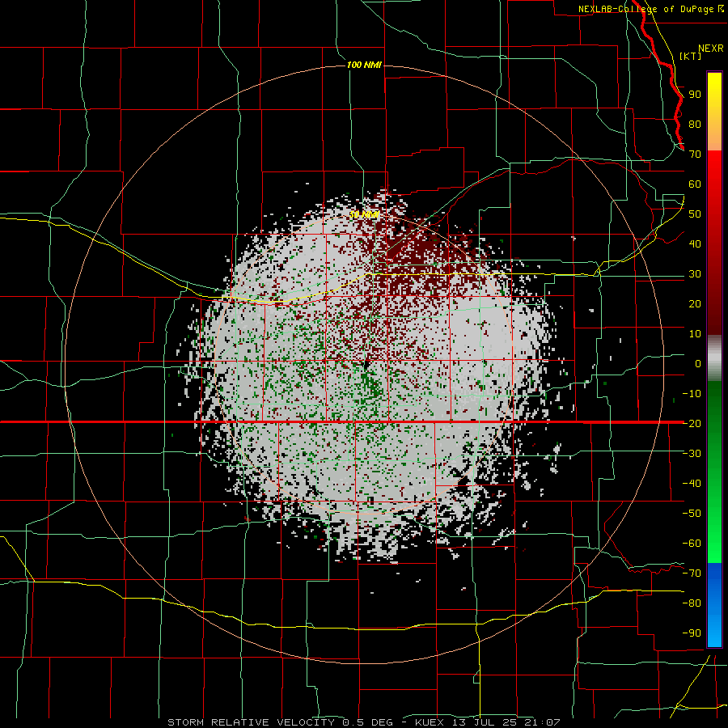Viewport: 728px width, 728px height.
Task: Click the -20 label on the velocity scale
Action: (692, 423)
